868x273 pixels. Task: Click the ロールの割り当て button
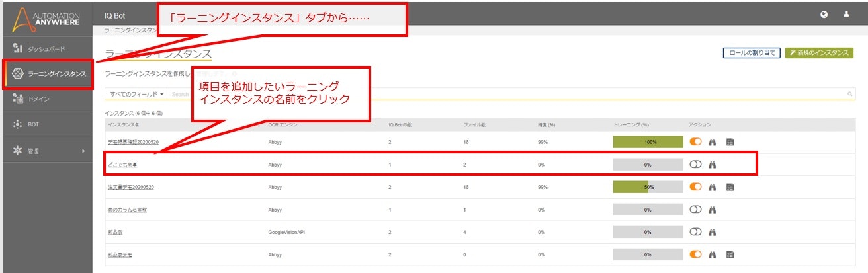coord(752,53)
